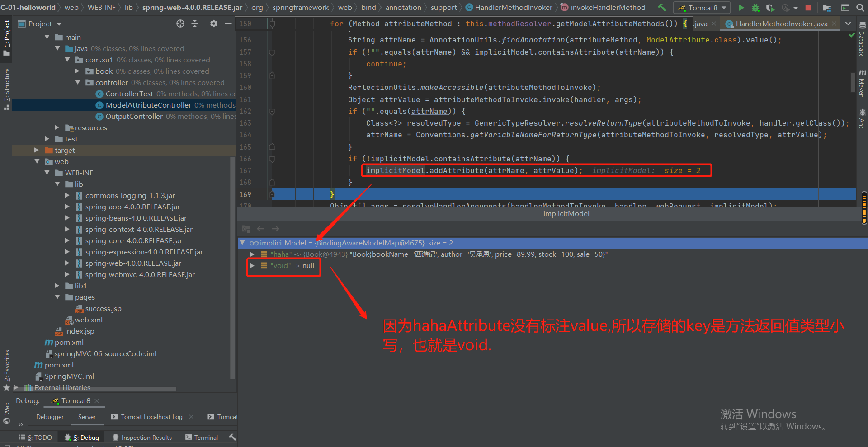
Task: Navigate back in evaluation popup
Action: pos(261,229)
